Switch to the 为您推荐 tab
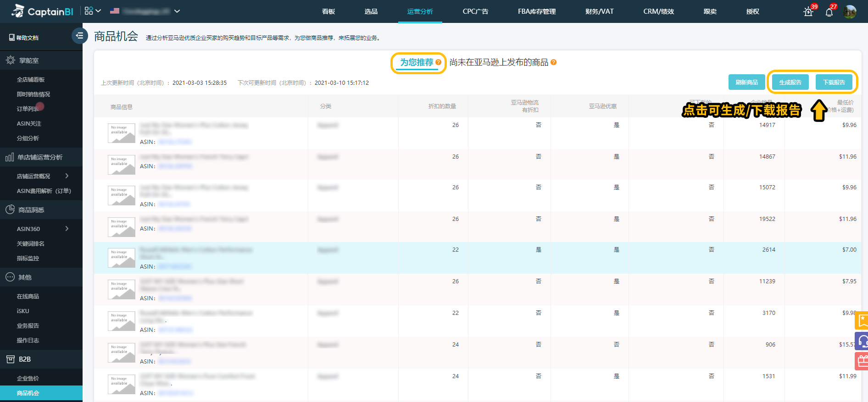Viewport: 868px width, 402px height. (417, 62)
